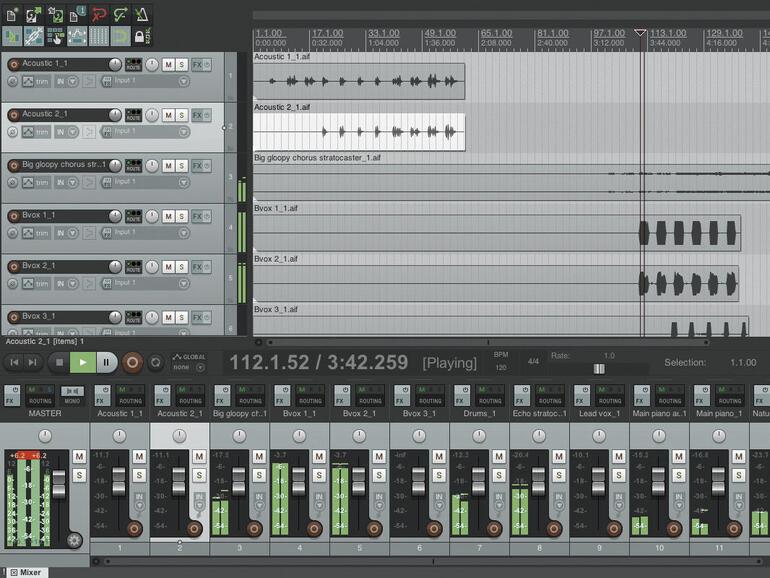Open envelope for Acoustic 2_1 track
The width and height of the screenshot is (770, 578).
point(28,131)
